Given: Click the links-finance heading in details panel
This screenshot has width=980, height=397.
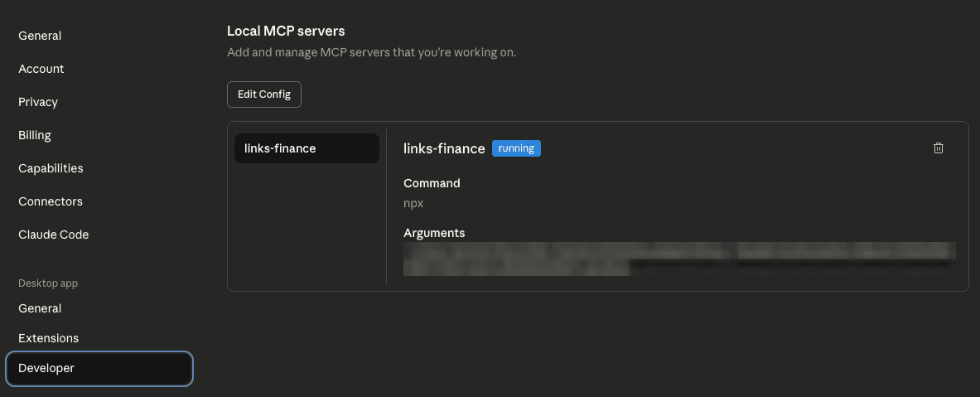Looking at the screenshot, I should (444, 149).
